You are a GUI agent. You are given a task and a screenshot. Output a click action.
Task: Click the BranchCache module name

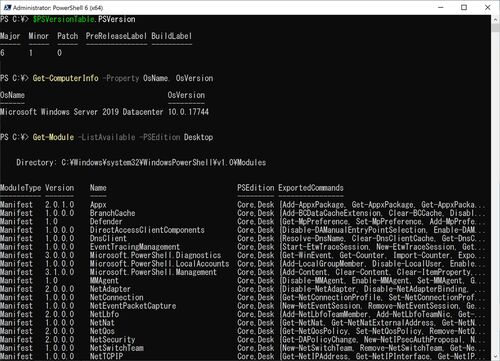[112, 213]
